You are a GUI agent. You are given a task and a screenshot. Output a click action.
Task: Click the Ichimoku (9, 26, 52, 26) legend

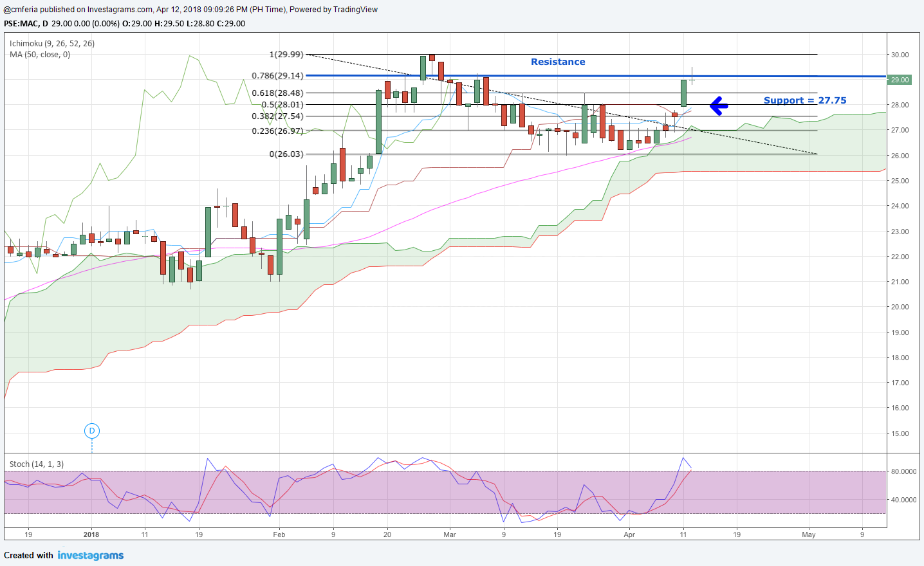coord(52,44)
